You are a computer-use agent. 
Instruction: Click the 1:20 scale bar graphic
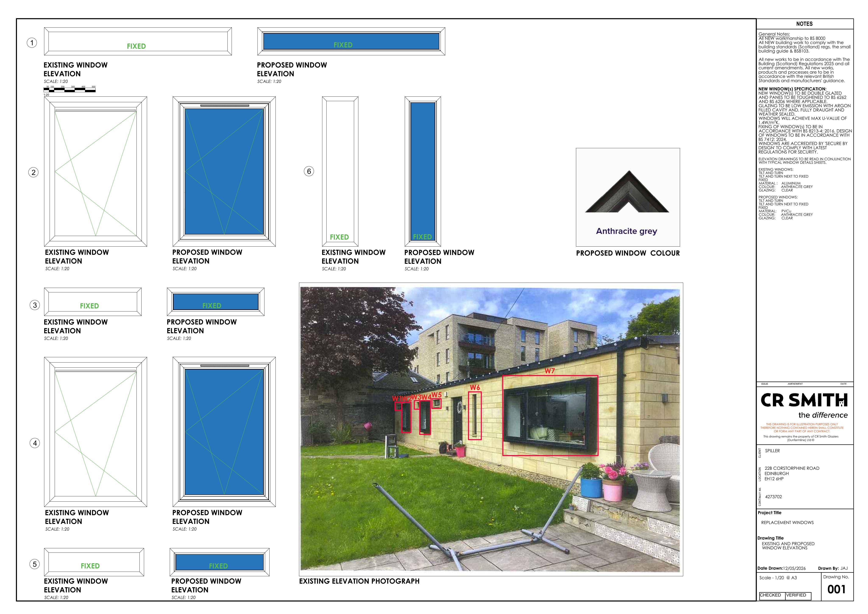[70, 90]
